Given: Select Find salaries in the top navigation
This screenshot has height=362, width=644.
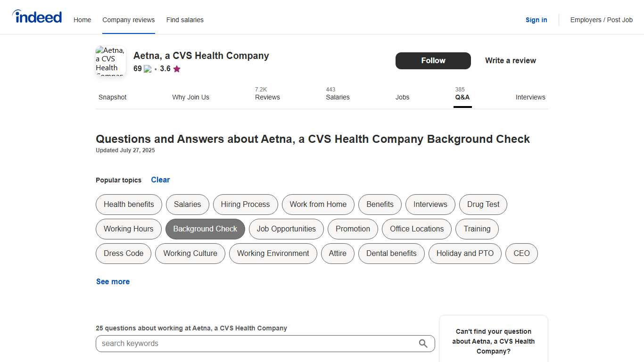Looking at the screenshot, I should tap(185, 20).
